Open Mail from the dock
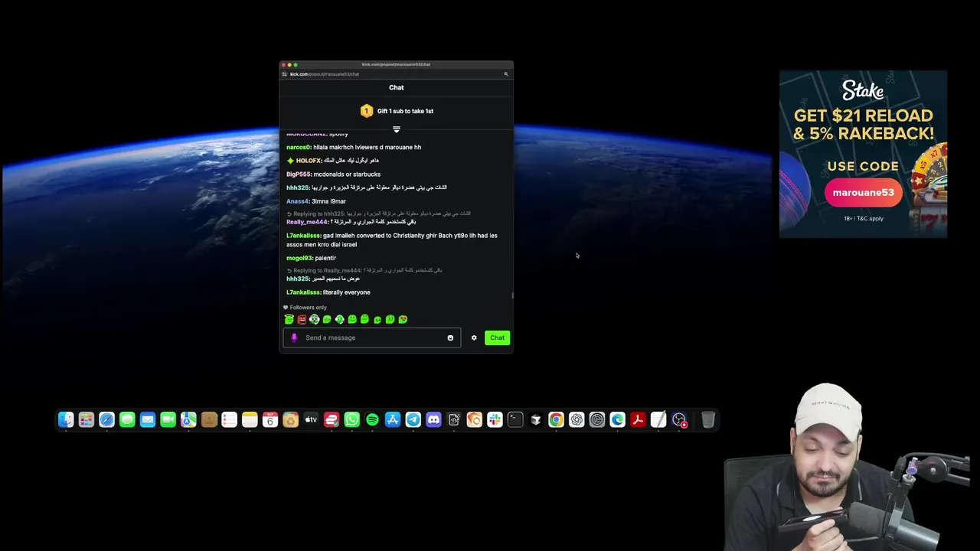The width and height of the screenshot is (980, 551). click(x=148, y=419)
